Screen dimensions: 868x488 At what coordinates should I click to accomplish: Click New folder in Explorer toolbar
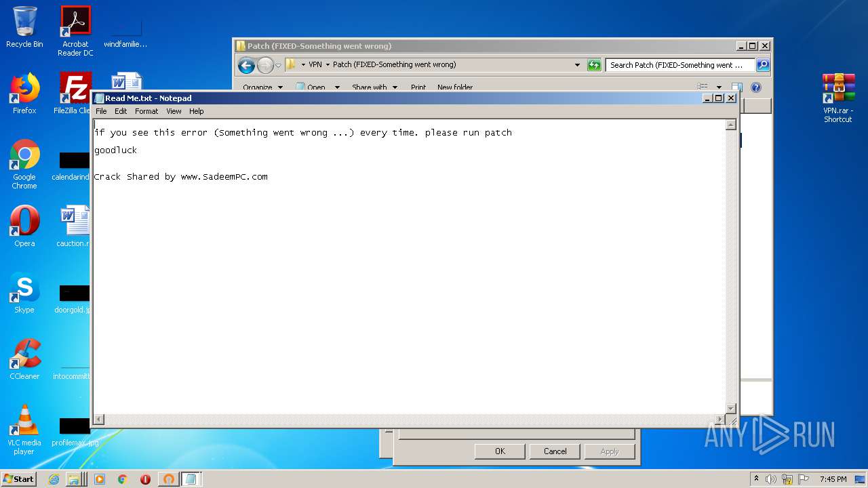[455, 87]
